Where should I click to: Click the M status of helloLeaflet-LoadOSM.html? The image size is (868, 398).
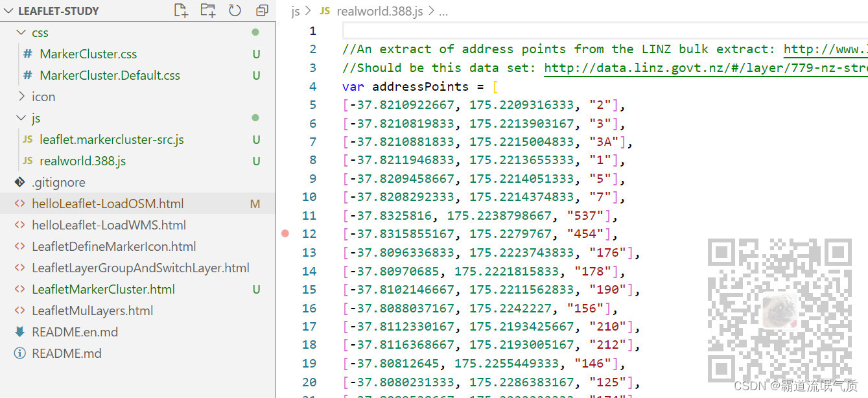255,204
